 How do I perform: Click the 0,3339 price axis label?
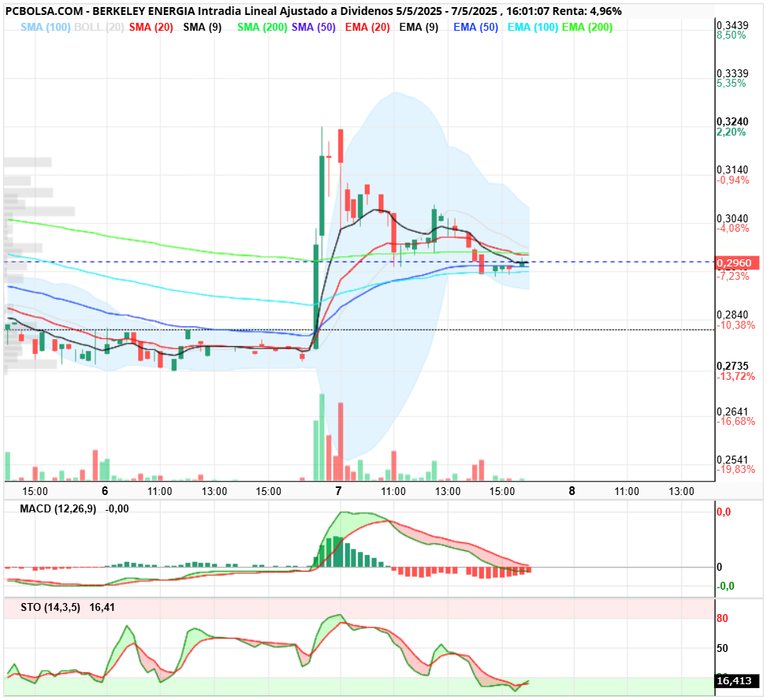tap(732, 73)
